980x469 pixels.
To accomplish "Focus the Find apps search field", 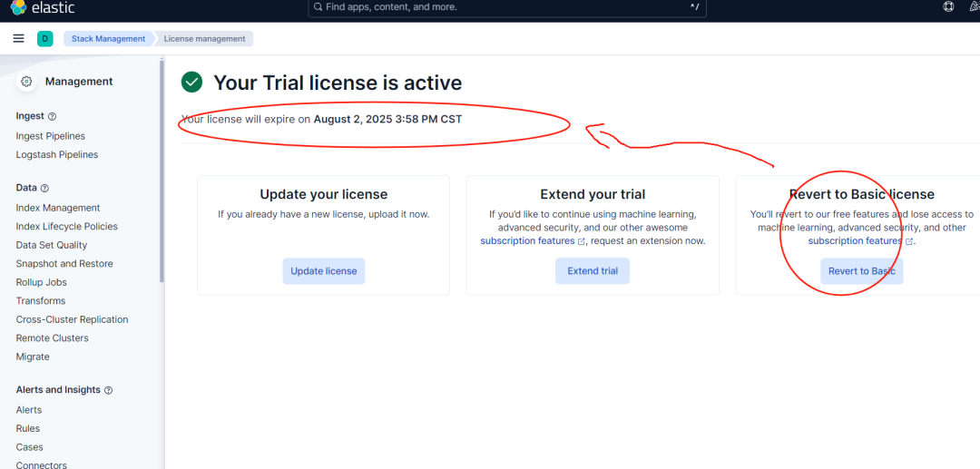I will pyautogui.click(x=507, y=7).
